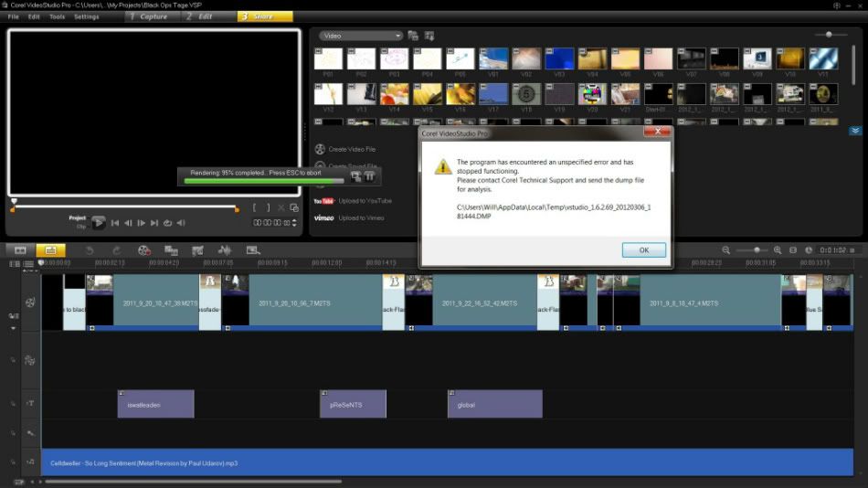Viewport: 868px width, 488px height.
Task: Toggle repeat playback in preview
Action: pos(168,222)
